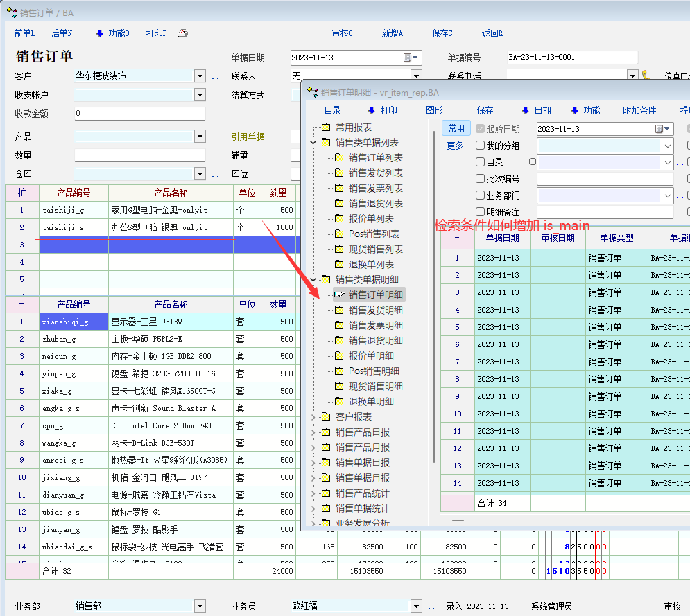Open the 客户 dropdown arrow
This screenshot has height=616, width=690.
[x=200, y=76]
